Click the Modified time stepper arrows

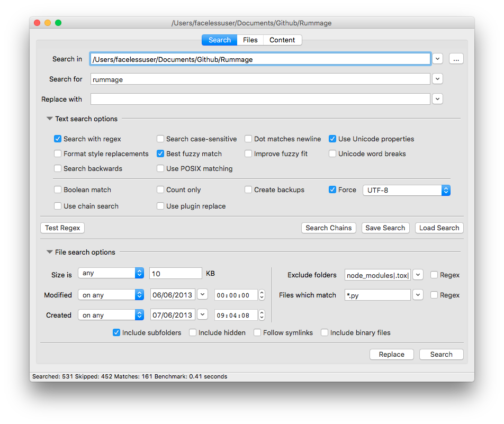click(262, 295)
